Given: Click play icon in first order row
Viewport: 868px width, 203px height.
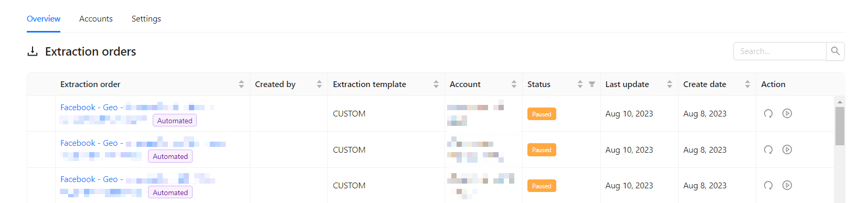Looking at the screenshot, I should (787, 113).
